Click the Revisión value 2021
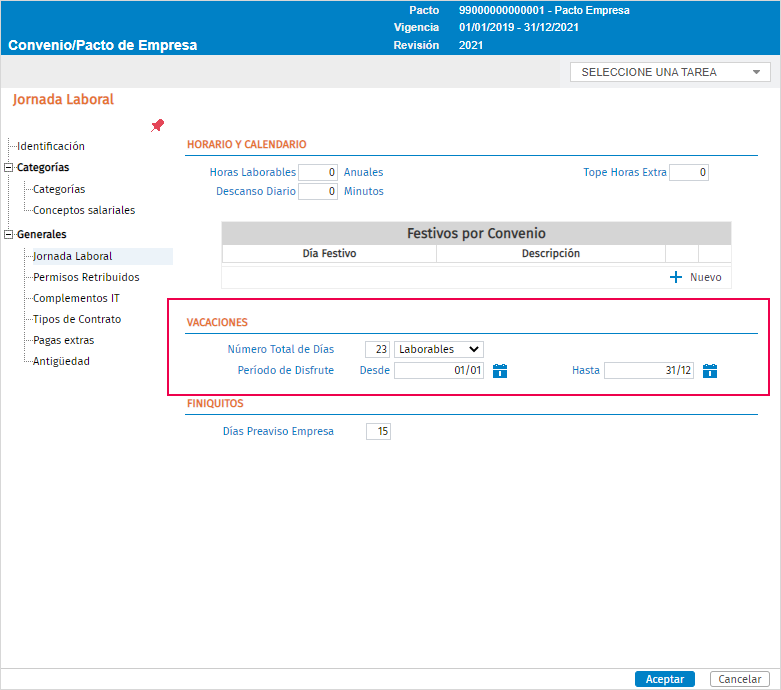The height and width of the screenshot is (690, 781). pos(471,45)
